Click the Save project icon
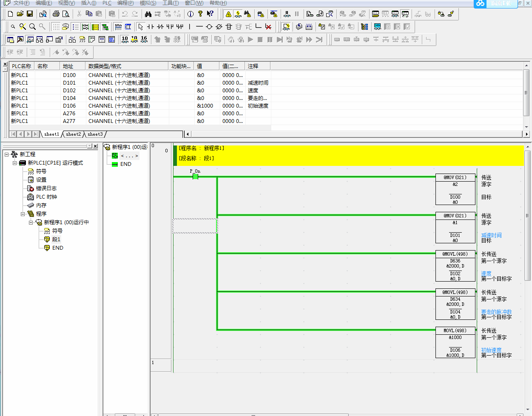 (x=30, y=14)
